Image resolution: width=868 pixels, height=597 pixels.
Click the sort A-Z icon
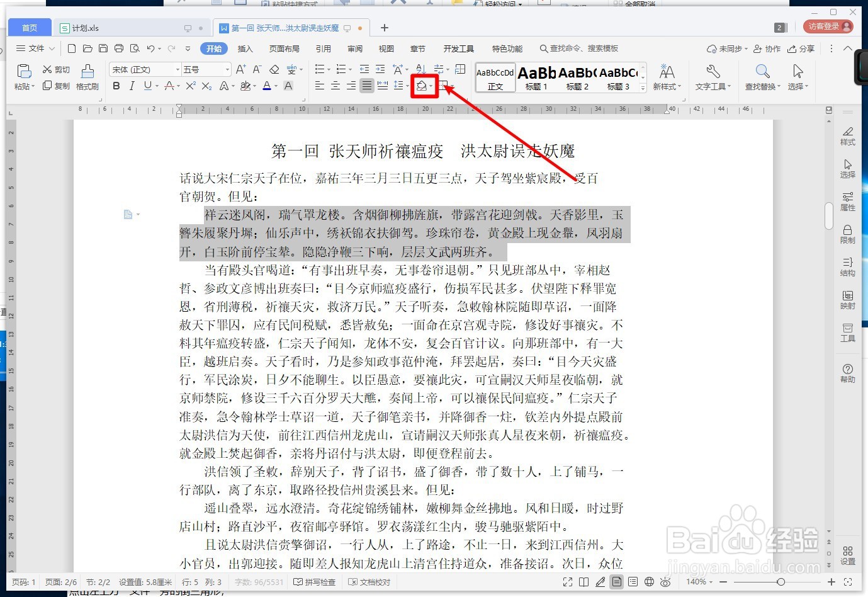click(421, 69)
